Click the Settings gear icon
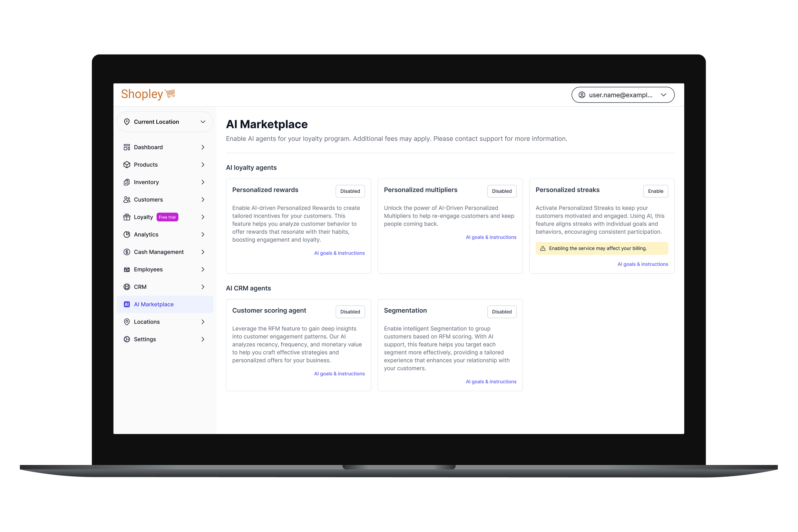The height and width of the screenshot is (532, 798). [127, 339]
